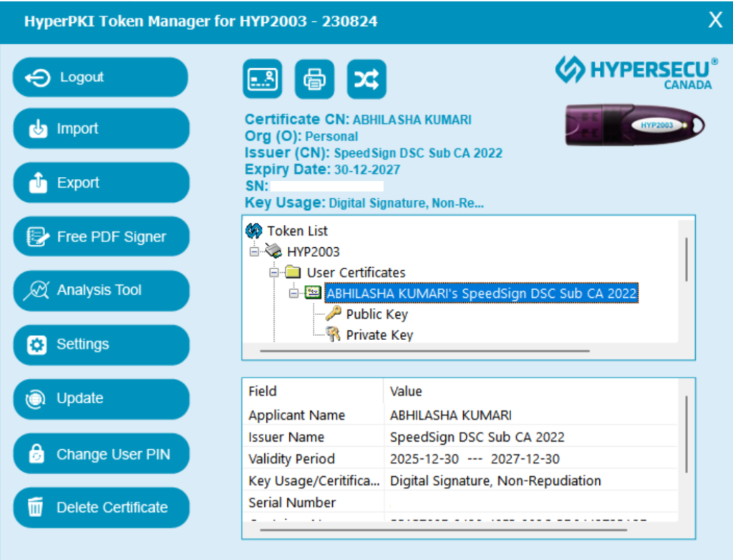Select the Private Key tree entry

tap(379, 335)
